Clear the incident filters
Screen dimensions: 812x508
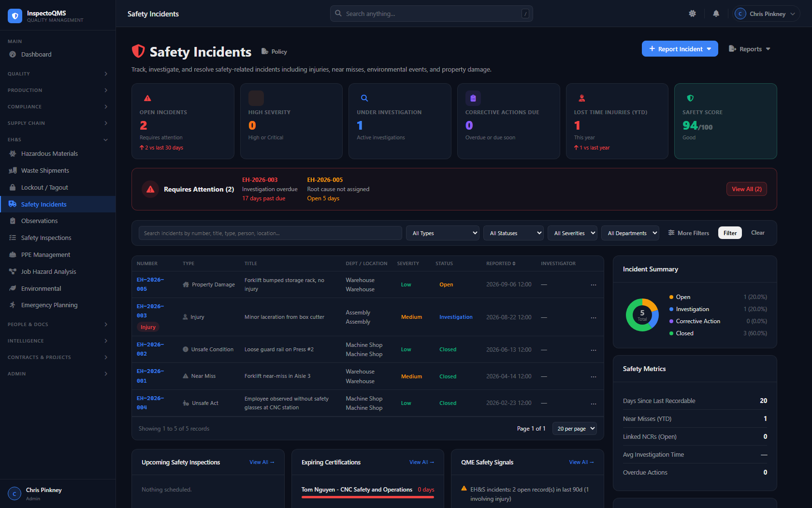coord(757,233)
